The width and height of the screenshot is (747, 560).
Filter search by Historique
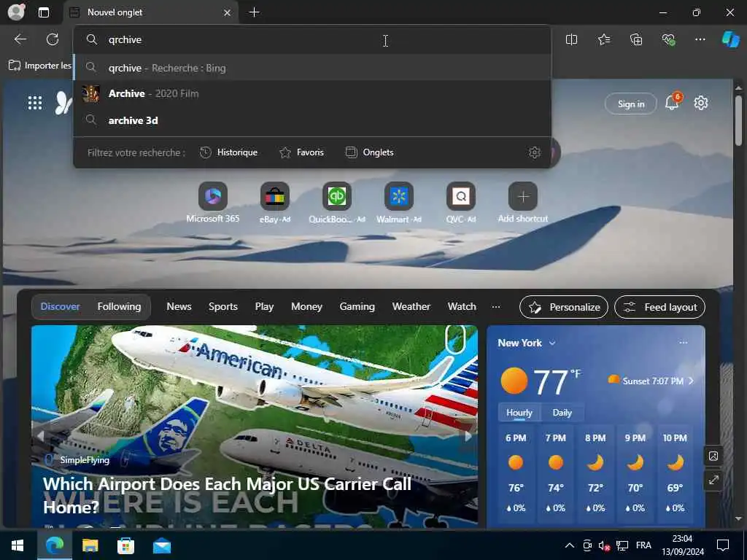tap(228, 152)
